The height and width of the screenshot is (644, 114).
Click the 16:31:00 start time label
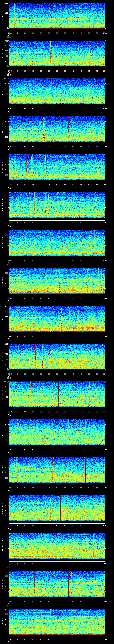[x=9, y=601]
